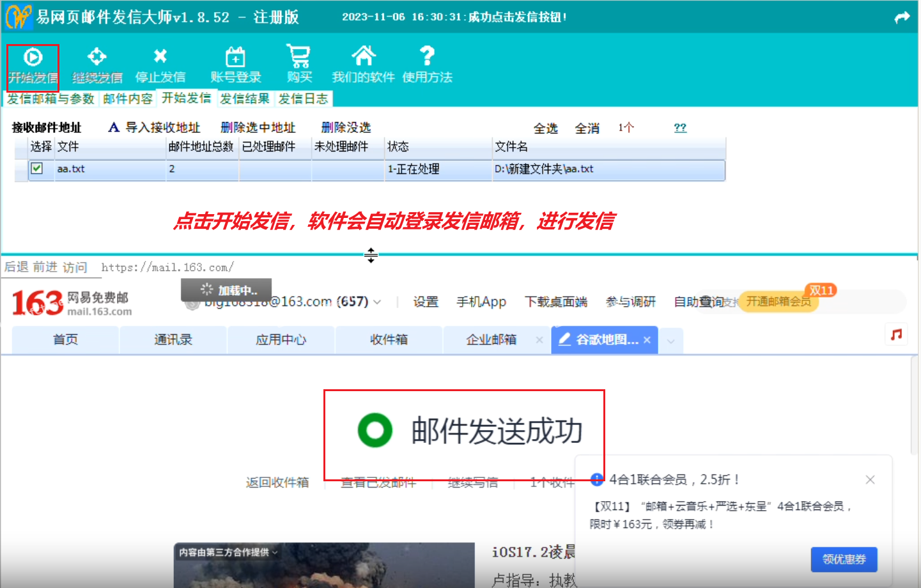Image resolution: width=921 pixels, height=588 pixels.
Task: Click the 文件 column header
Action: 110,147
